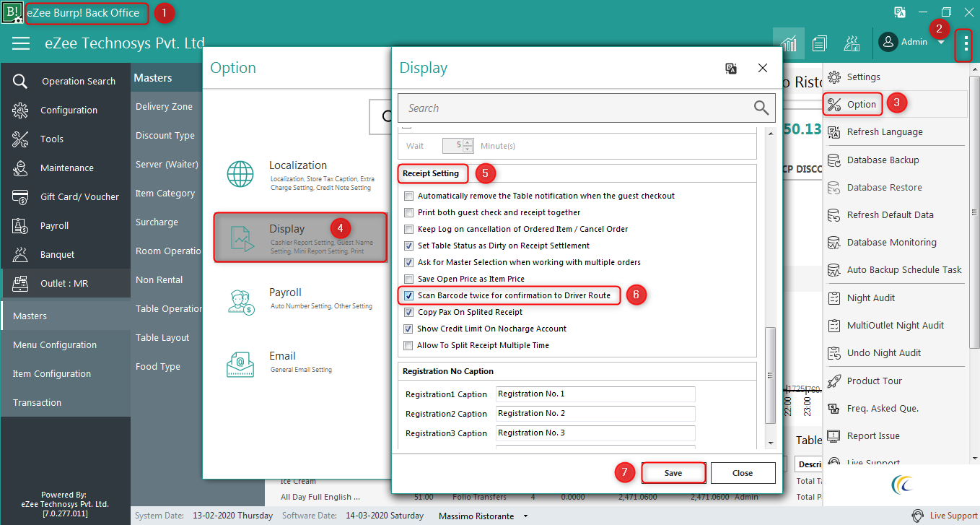The width and height of the screenshot is (980, 525).
Task: Enable Keep Log on cancellation of Ordered Item
Action: [x=409, y=229]
